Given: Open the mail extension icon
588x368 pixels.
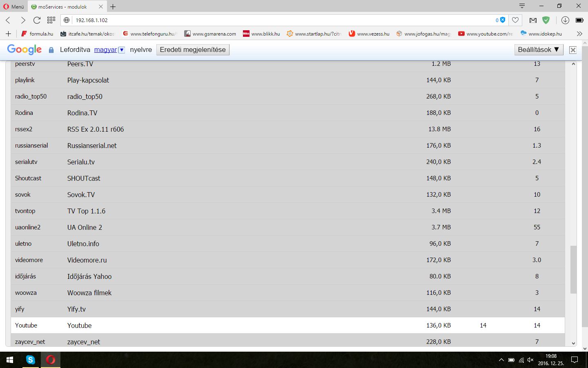Looking at the screenshot, I should point(533,20).
